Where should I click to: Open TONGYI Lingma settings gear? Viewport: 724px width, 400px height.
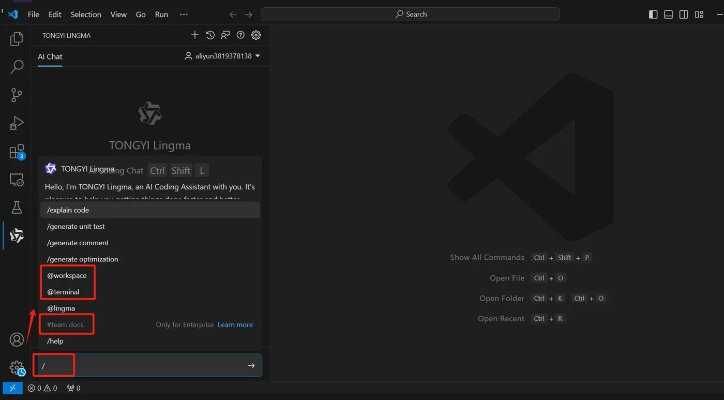[x=256, y=35]
